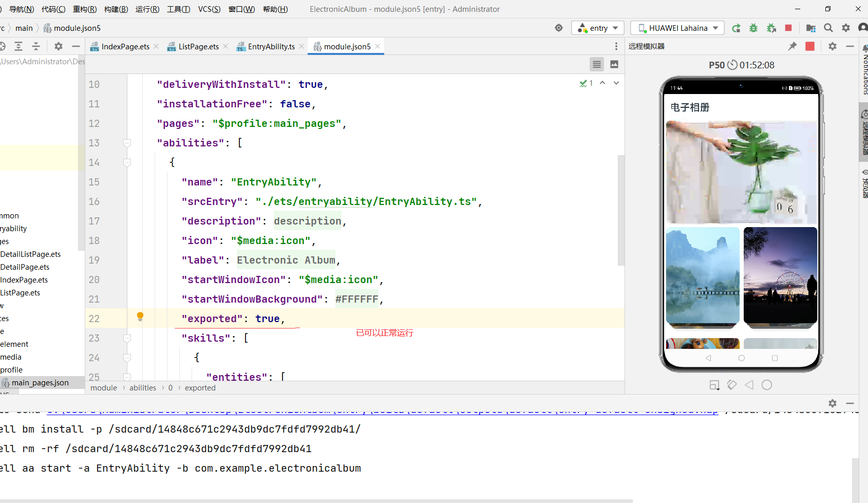Collapse the object fold marker on line 14
868x503 pixels.
(127, 162)
